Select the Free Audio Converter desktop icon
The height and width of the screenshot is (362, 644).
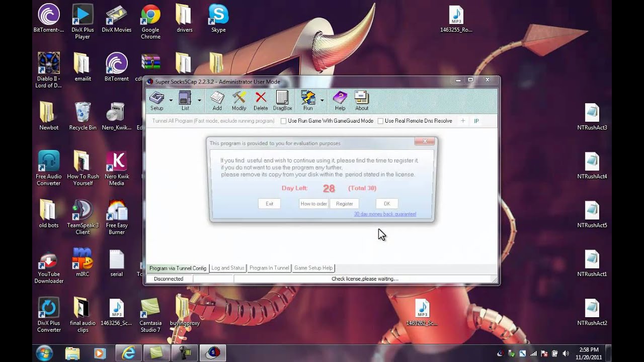49,168
